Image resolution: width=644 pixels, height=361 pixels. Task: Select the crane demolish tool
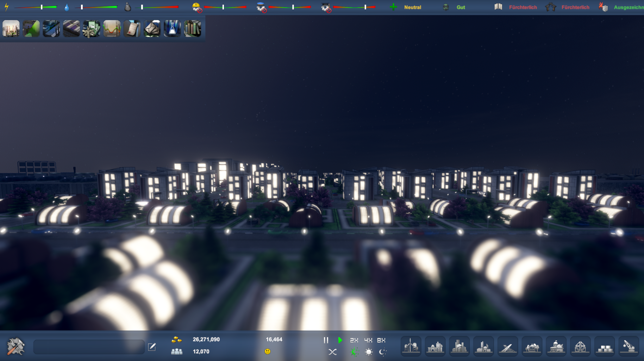click(x=629, y=346)
